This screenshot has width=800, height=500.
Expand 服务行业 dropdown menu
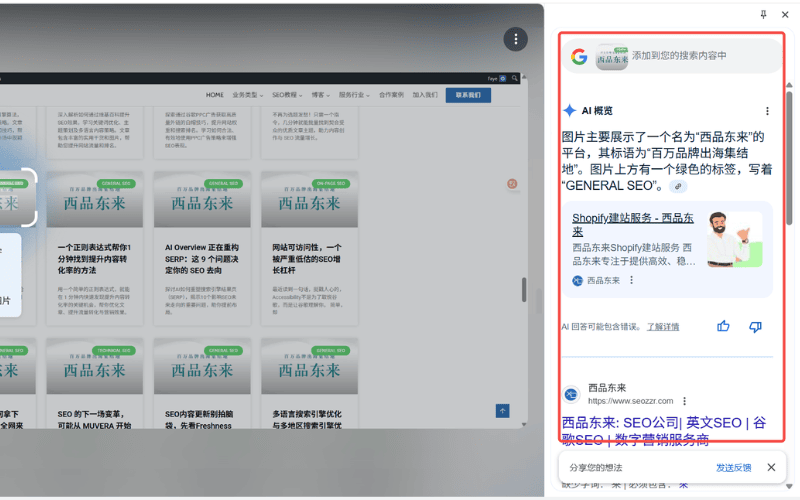pos(354,95)
